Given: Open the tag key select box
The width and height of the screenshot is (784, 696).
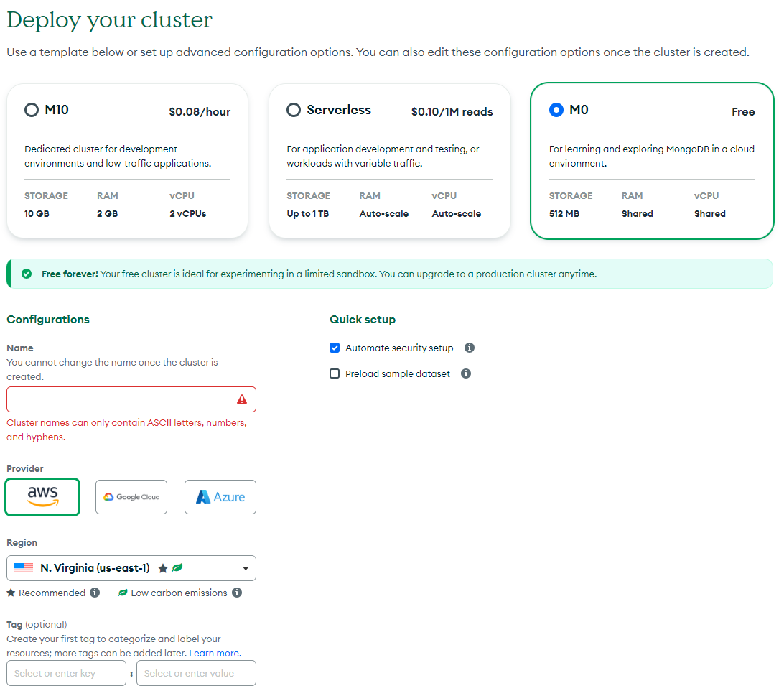Looking at the screenshot, I should [x=67, y=673].
